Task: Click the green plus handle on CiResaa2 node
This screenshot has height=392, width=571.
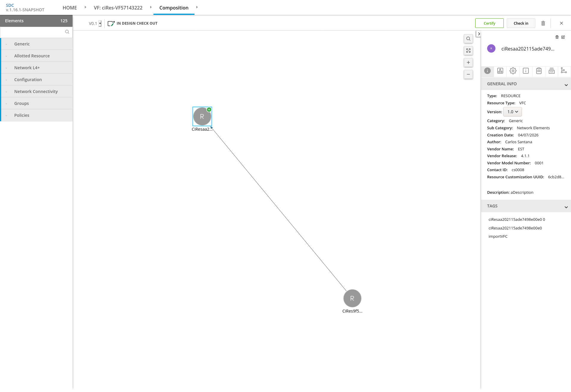Action: [209, 110]
